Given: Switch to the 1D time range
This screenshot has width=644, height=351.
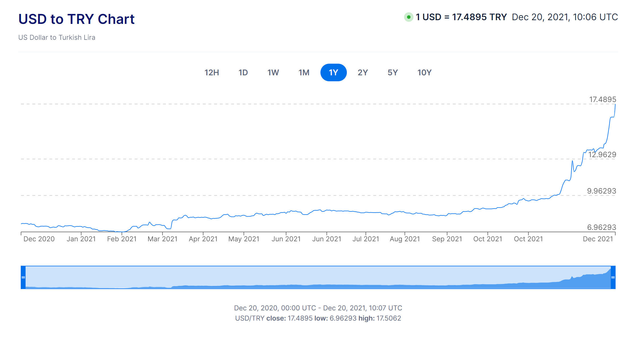Looking at the screenshot, I should 243,72.
